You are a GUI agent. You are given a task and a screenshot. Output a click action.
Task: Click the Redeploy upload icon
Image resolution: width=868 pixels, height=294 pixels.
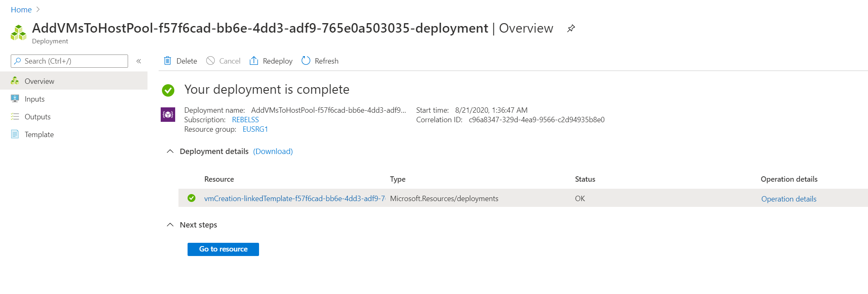pos(254,61)
